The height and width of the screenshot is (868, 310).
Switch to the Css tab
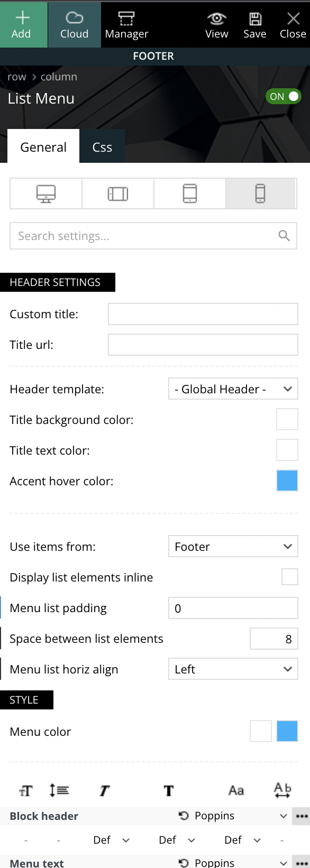(102, 146)
